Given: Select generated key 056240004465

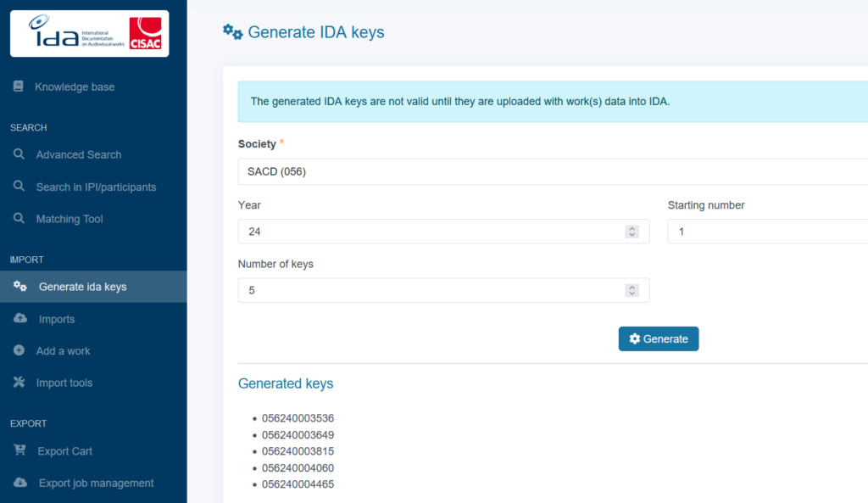Looking at the screenshot, I should [x=298, y=484].
